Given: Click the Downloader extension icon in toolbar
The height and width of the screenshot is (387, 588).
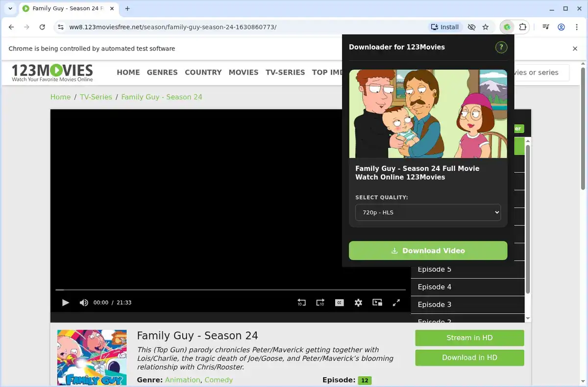Looking at the screenshot, I should pos(507,27).
